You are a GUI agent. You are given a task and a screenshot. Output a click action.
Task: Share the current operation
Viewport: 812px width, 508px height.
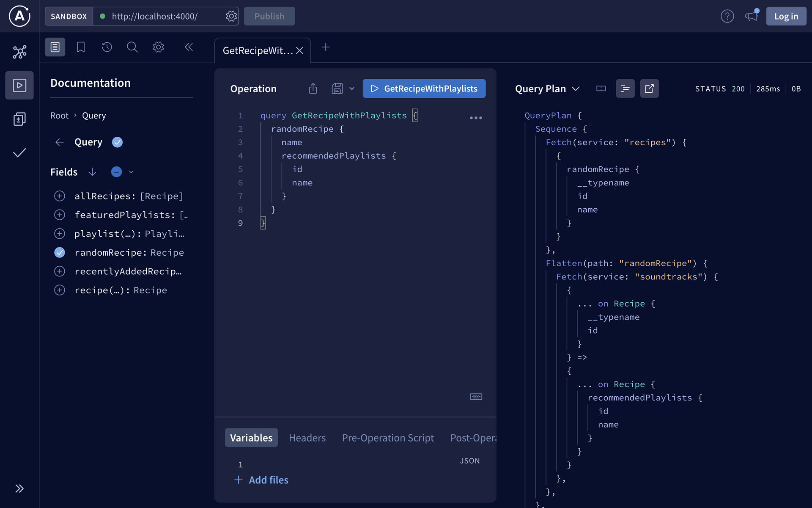coord(313,88)
